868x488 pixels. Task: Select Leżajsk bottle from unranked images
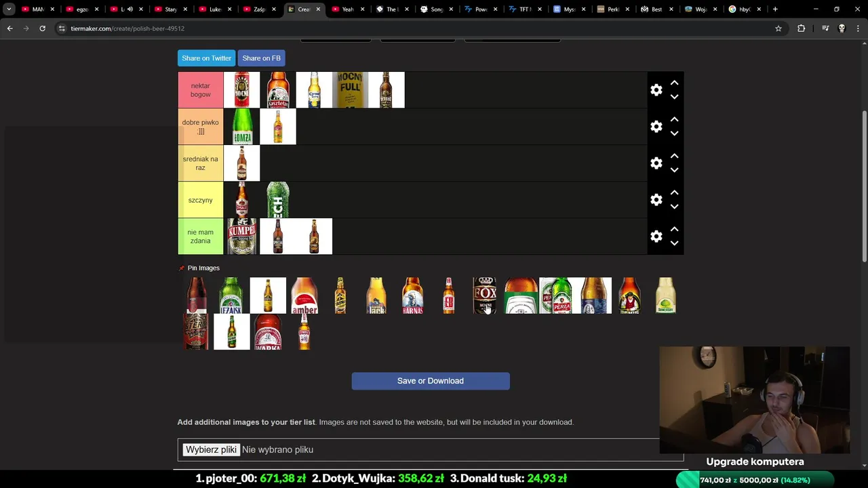click(x=231, y=296)
